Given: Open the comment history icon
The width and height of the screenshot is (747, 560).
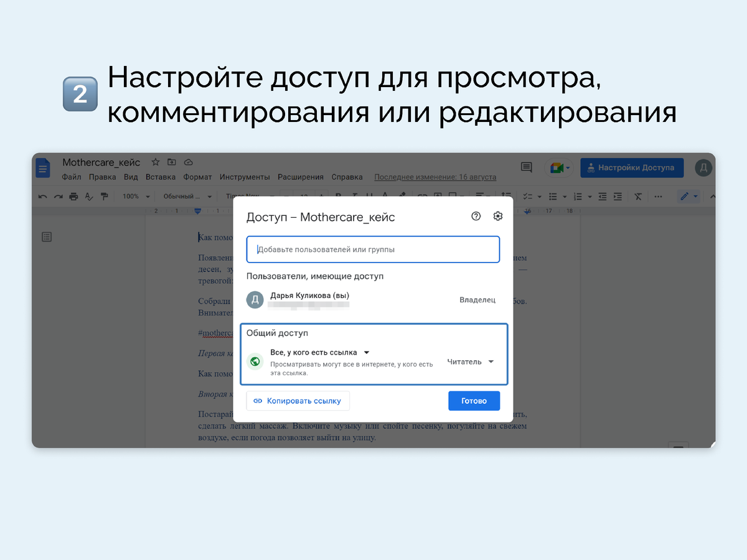Looking at the screenshot, I should [x=527, y=167].
